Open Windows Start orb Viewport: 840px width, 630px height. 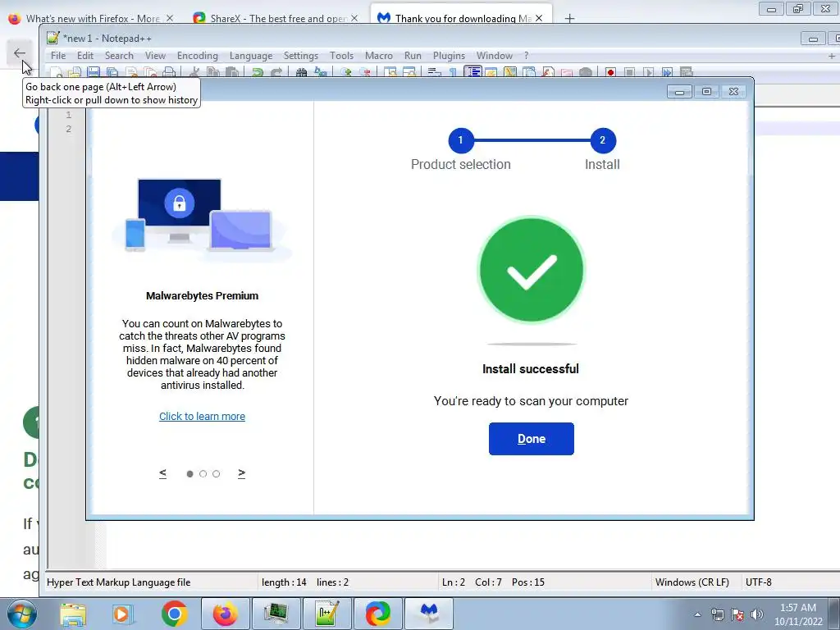pyautogui.click(x=22, y=614)
